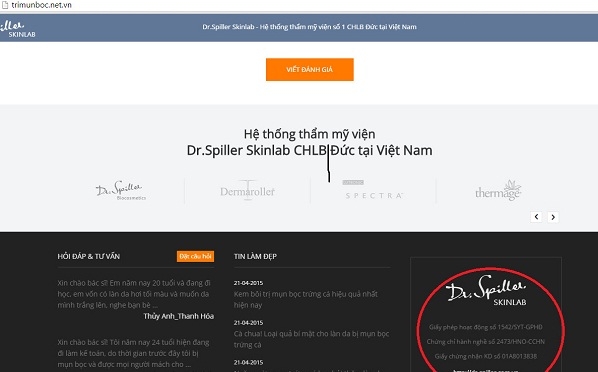Open the question from the 24-year-old accountant
Screen dimensions: 598x372
(x=133, y=353)
